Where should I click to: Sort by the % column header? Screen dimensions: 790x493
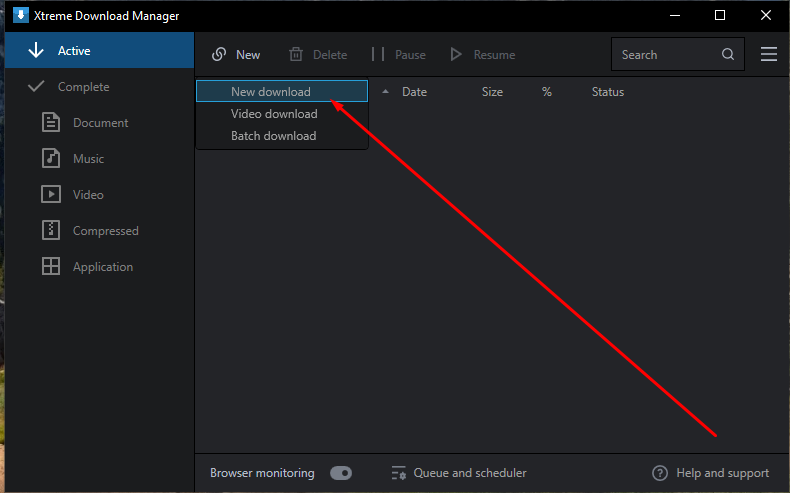[x=547, y=92]
